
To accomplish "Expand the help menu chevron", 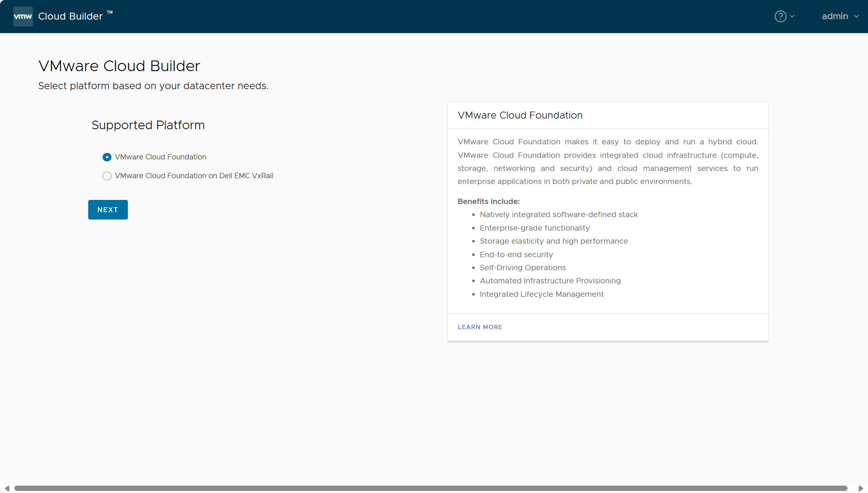I will 792,16.
